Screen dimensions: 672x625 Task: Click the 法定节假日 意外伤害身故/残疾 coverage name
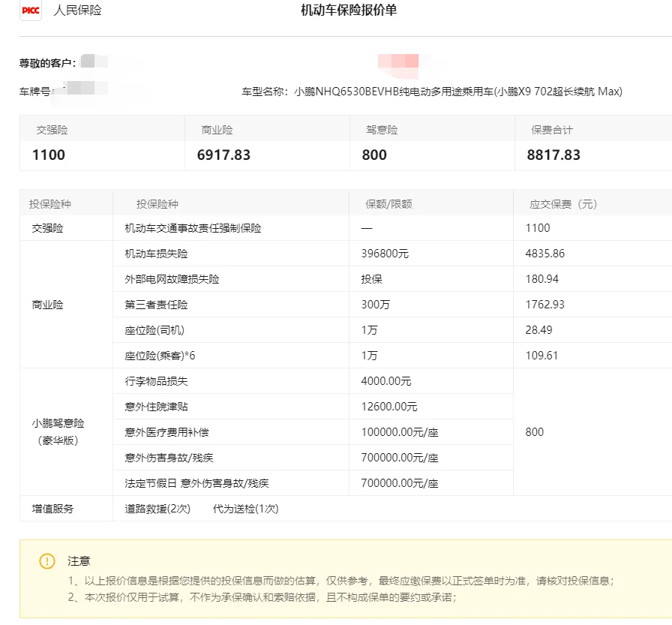[196, 483]
